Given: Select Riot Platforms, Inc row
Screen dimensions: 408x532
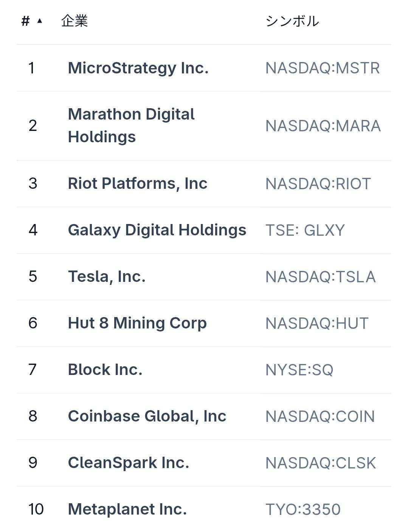Looking at the screenshot, I should tap(137, 184).
